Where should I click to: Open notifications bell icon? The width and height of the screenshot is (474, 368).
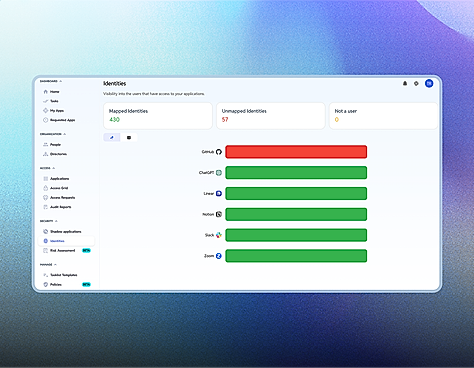pos(405,83)
